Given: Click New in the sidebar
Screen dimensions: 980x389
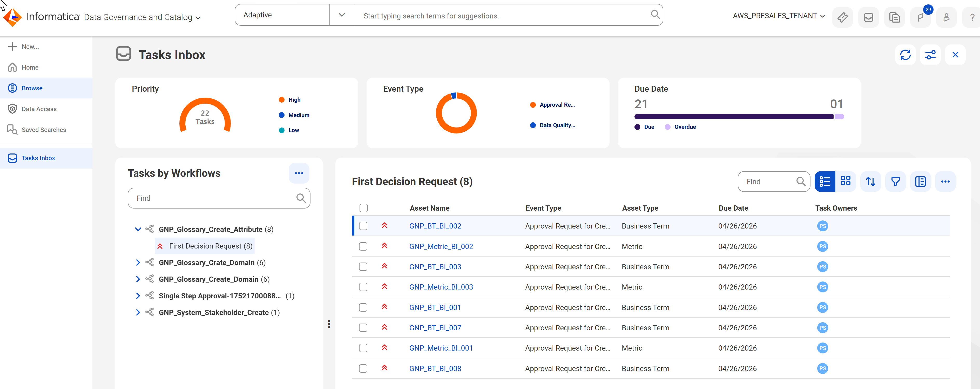Looking at the screenshot, I should (x=46, y=46).
